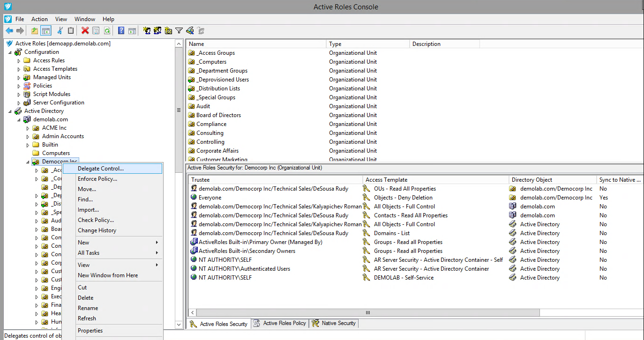Expand the Access Templates tree node
Screen dimensions: 644x340
coord(19,69)
